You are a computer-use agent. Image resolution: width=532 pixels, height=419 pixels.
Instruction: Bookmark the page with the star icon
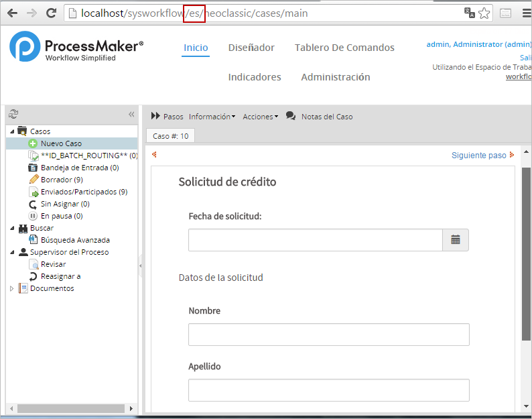[x=484, y=13]
